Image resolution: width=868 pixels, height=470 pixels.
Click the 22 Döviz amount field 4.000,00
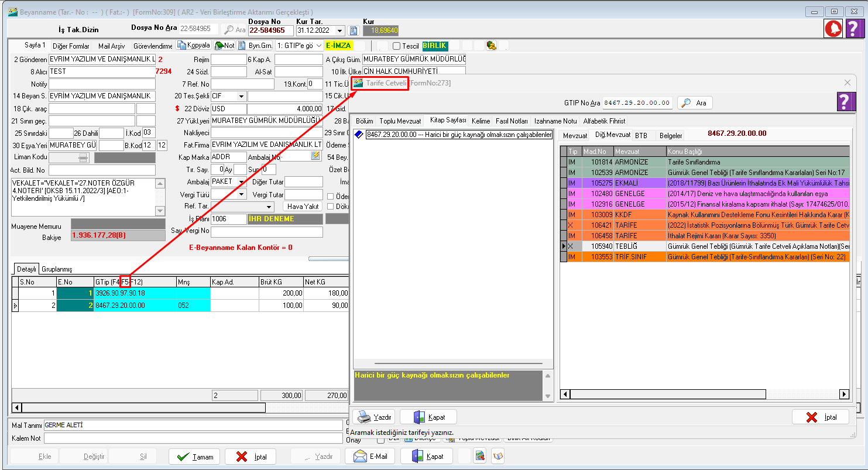285,109
